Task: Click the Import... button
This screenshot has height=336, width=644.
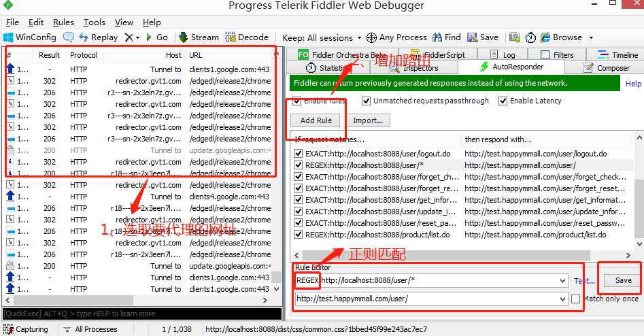Action: click(368, 120)
